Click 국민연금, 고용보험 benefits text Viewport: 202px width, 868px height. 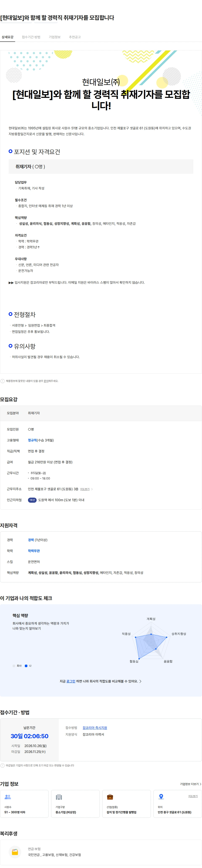click(54, 855)
